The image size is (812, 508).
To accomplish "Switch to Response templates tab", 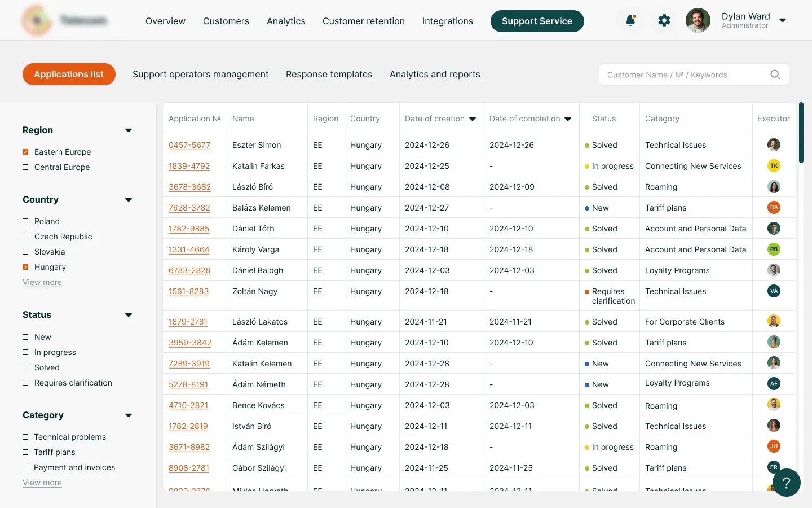I will click(x=329, y=75).
